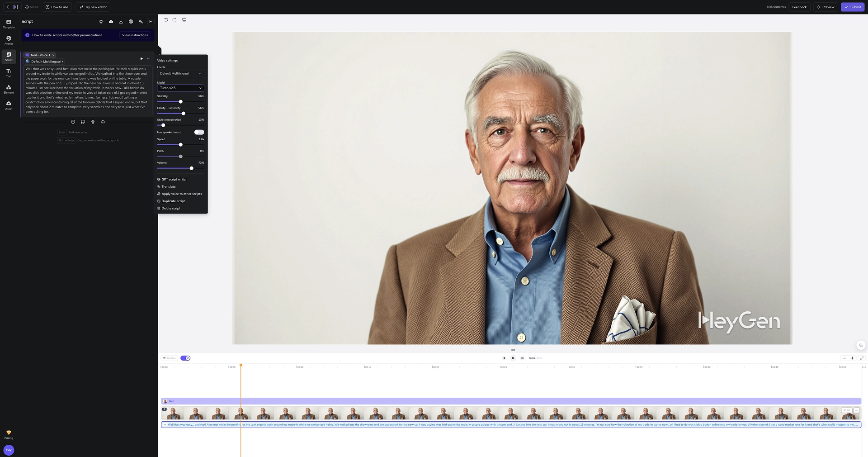Open the Neil - Voice 1 selector
The height and width of the screenshot is (457, 868).
pyautogui.click(x=40, y=55)
